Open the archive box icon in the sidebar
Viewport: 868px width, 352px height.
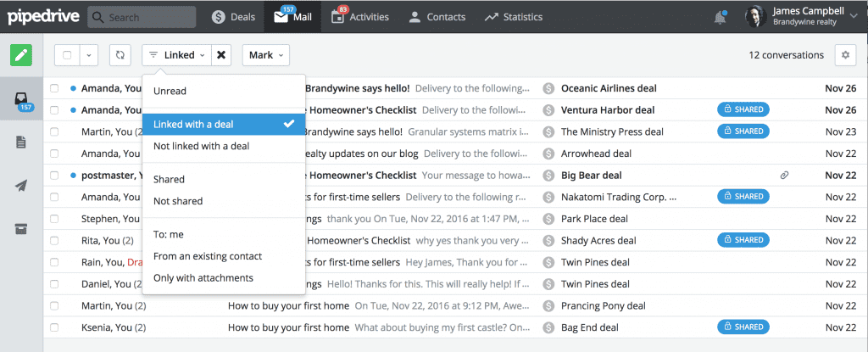21,229
